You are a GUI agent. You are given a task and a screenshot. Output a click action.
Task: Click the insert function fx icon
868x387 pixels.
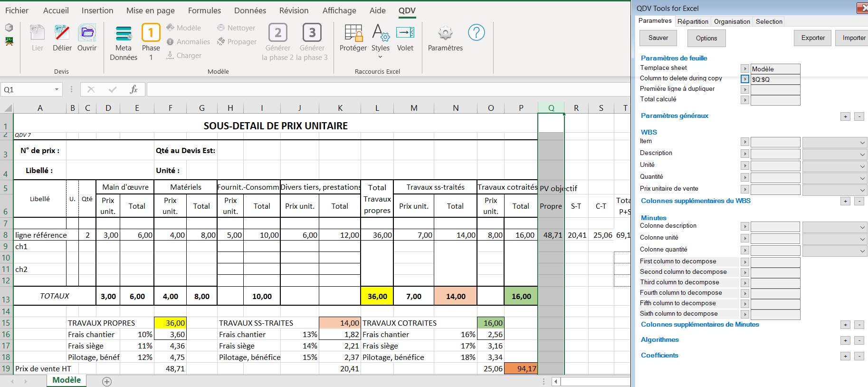134,89
